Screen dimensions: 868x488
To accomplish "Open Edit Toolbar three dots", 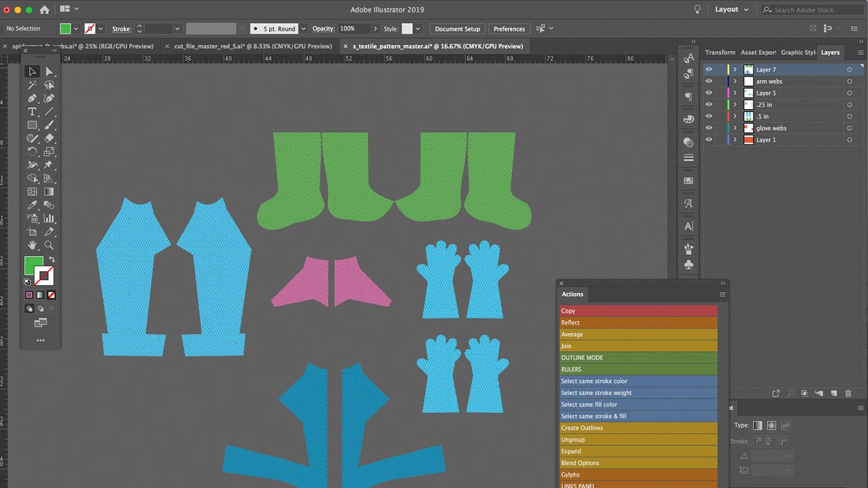I will [x=40, y=340].
